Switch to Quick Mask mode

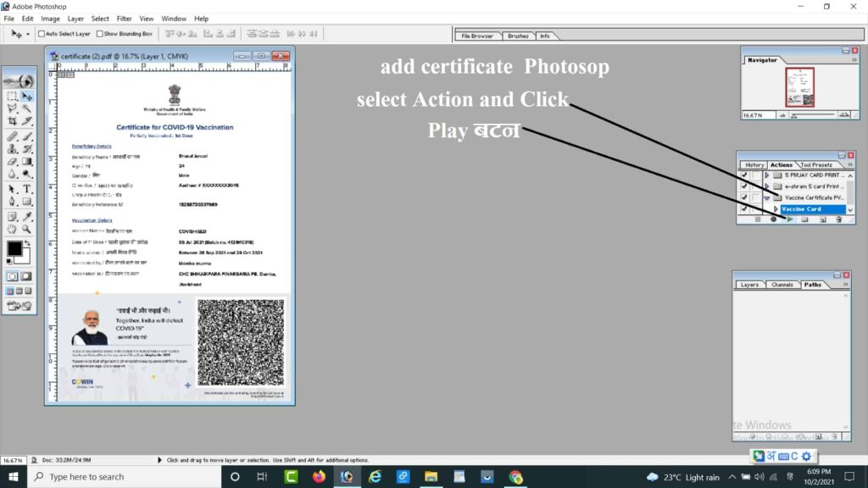pyautogui.click(x=26, y=276)
